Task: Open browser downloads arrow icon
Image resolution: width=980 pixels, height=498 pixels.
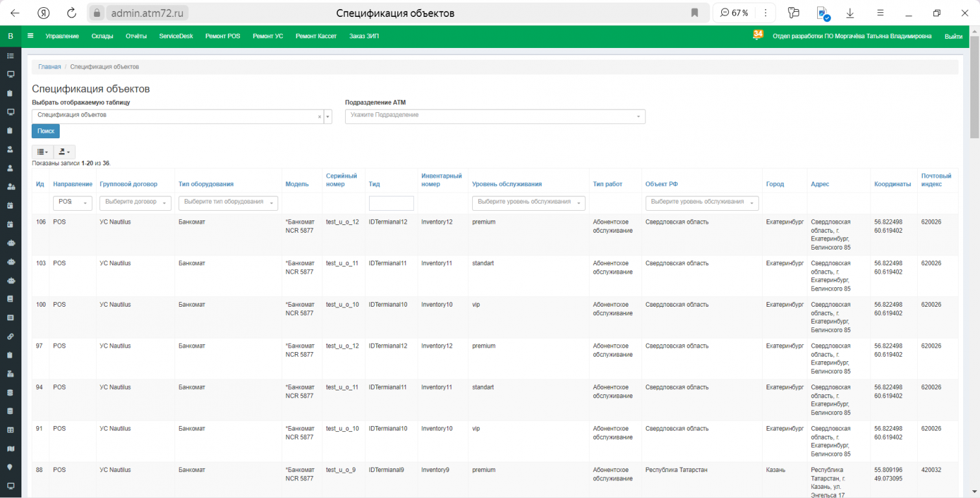Action: pos(850,13)
